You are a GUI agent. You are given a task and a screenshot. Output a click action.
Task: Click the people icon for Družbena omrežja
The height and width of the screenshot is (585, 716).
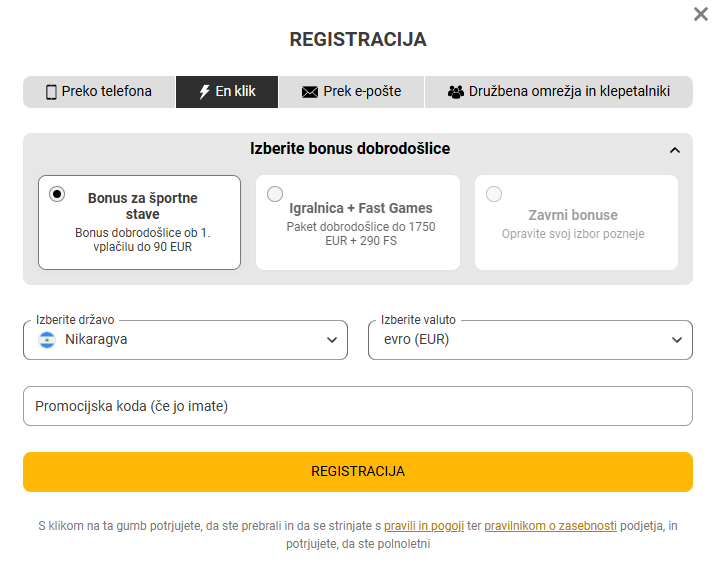tap(455, 92)
